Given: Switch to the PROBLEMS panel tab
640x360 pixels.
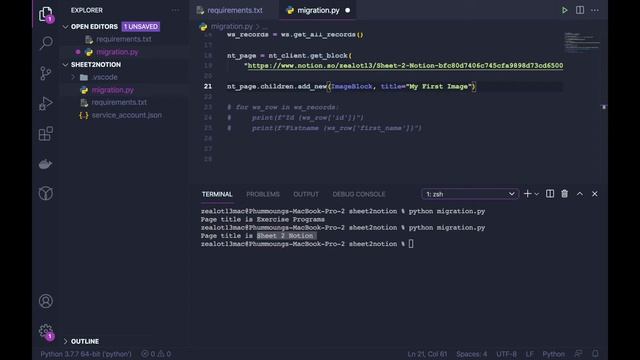Looking at the screenshot, I should [263, 194].
